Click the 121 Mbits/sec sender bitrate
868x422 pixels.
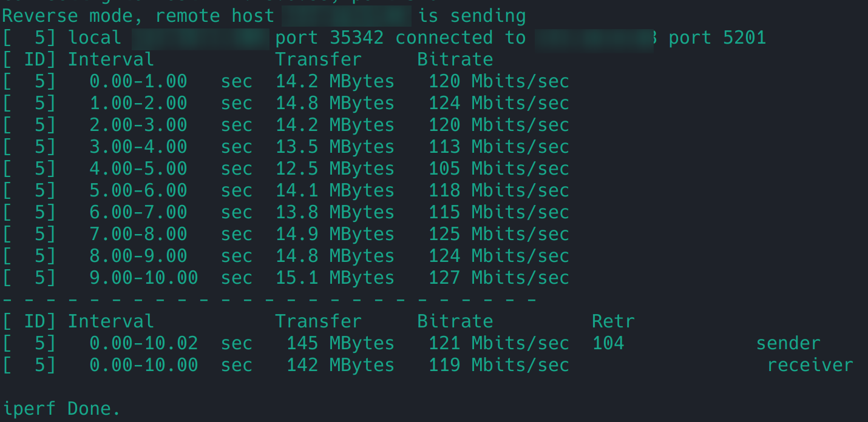499,343
